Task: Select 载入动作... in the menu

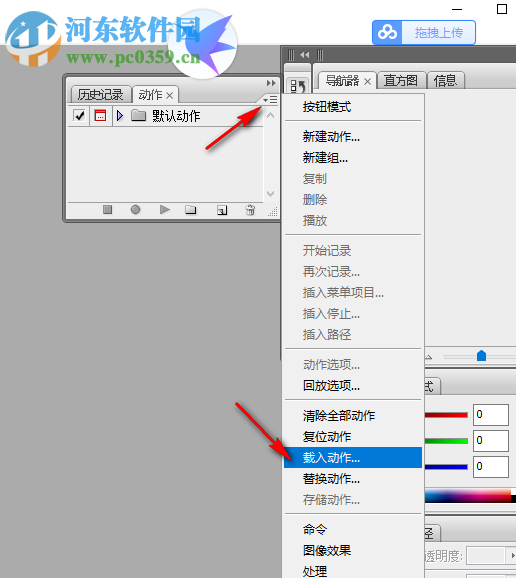Action: pyautogui.click(x=353, y=457)
